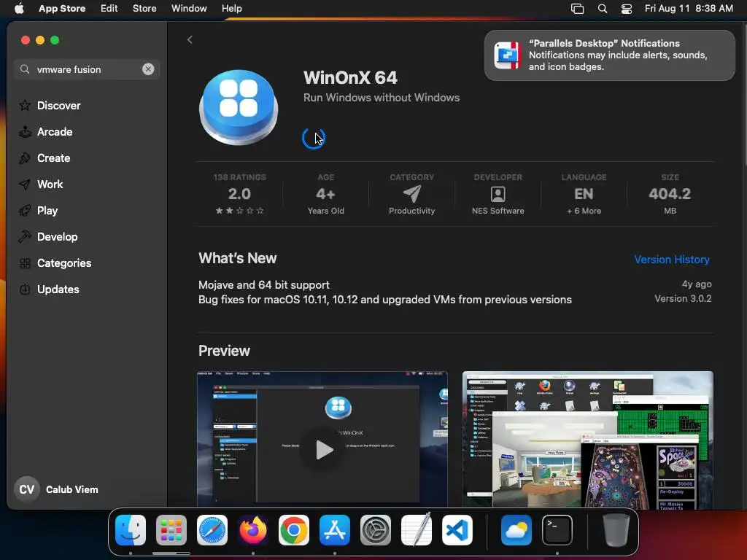Open TextEdit from the Dock
Image resolution: width=747 pixels, height=560 pixels.
[x=417, y=529]
